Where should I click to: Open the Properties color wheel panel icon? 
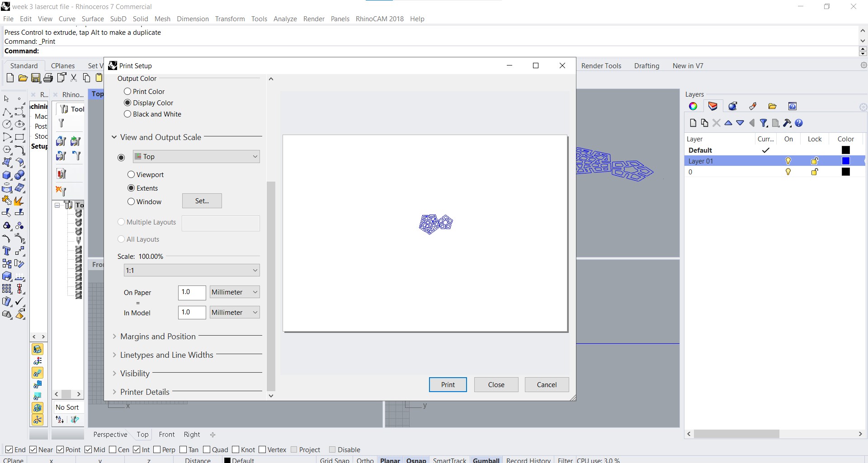693,106
